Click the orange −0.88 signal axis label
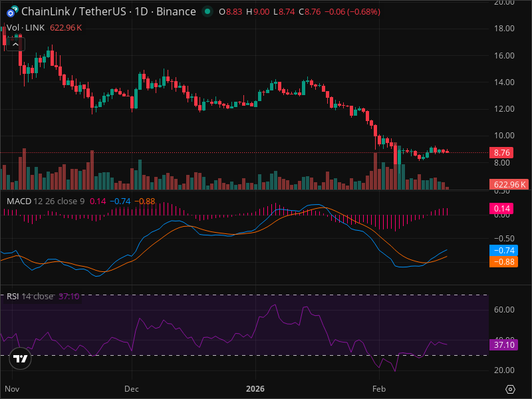 coord(503,261)
